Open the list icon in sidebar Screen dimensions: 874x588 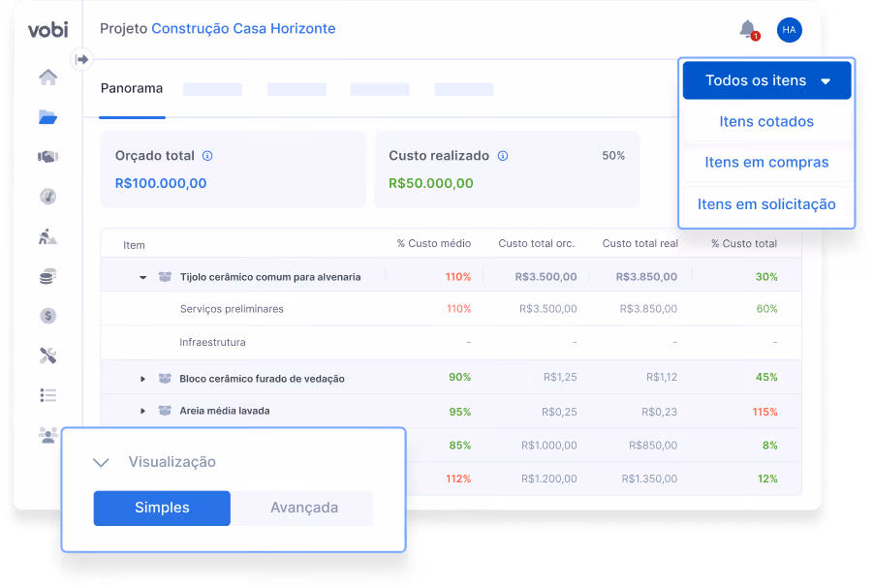point(47,395)
